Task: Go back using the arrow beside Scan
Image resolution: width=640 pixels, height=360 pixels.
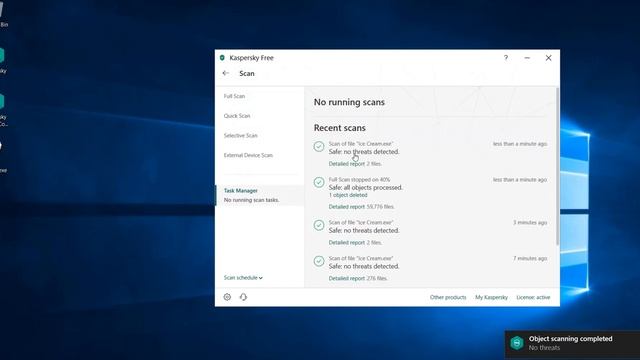Action: click(226, 73)
